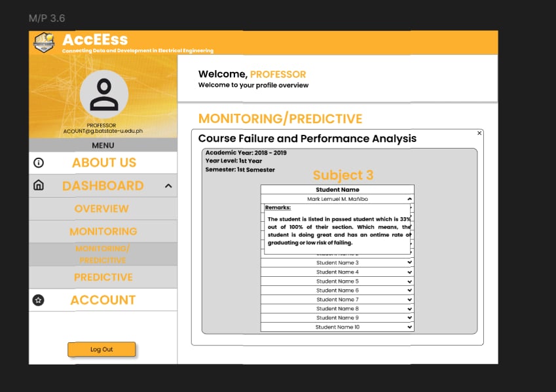This screenshot has width=556, height=392.
Task: Expand Student Name 3 dropdown
Action: (409, 262)
